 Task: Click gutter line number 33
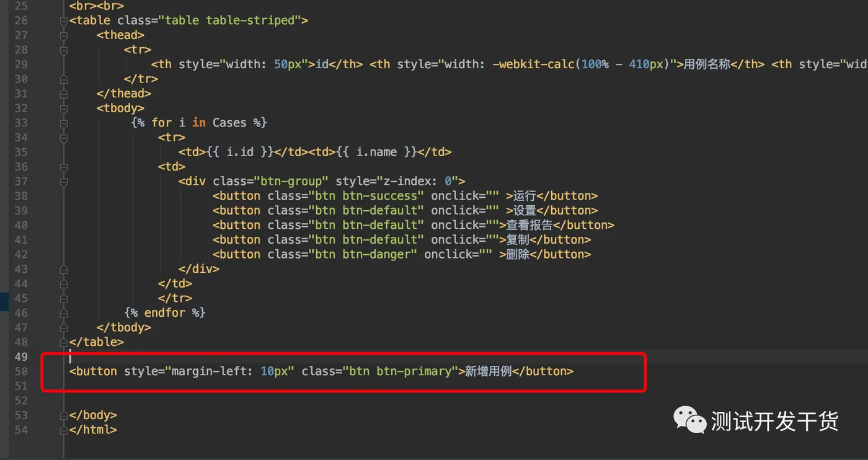(21, 123)
